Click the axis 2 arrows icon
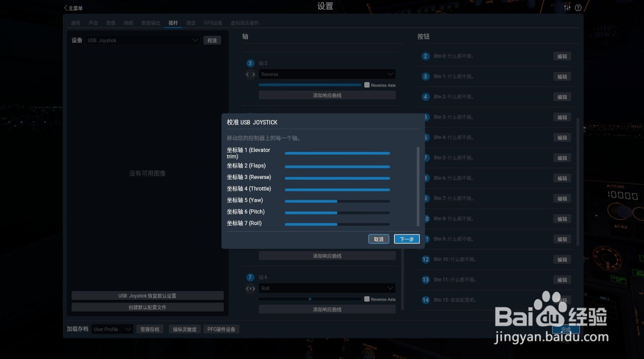 [x=250, y=74]
